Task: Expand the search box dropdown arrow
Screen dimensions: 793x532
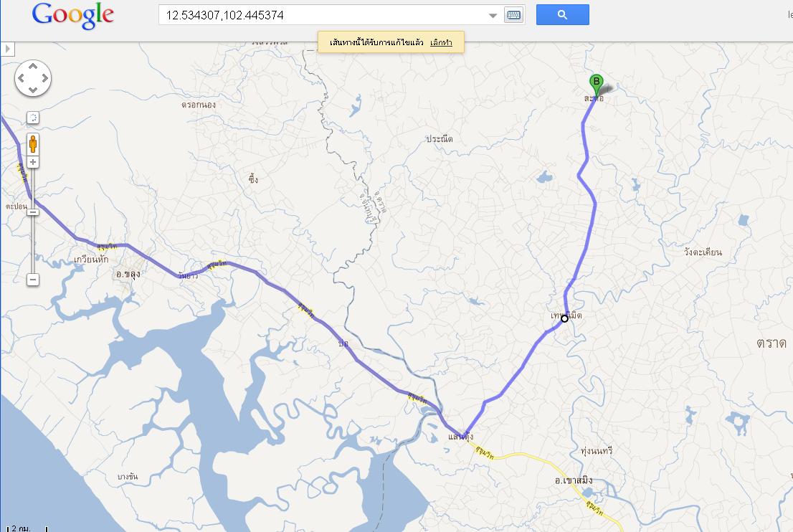Action: coord(493,16)
